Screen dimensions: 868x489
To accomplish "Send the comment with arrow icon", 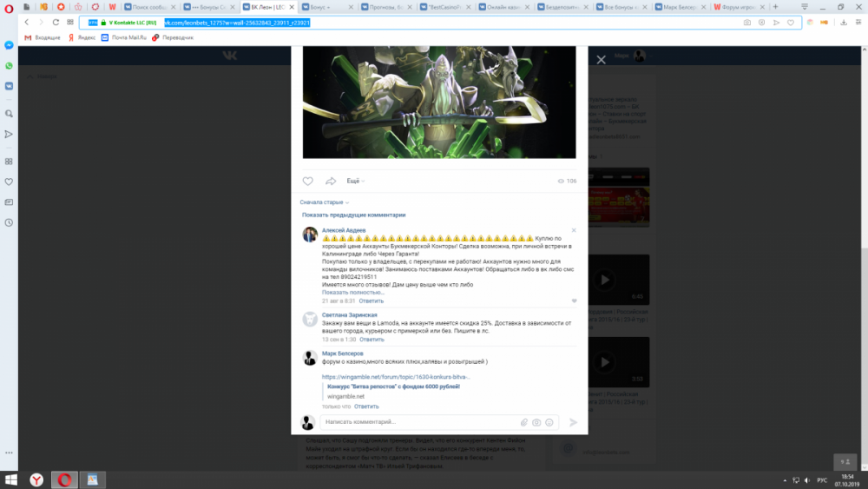I will coord(574,422).
